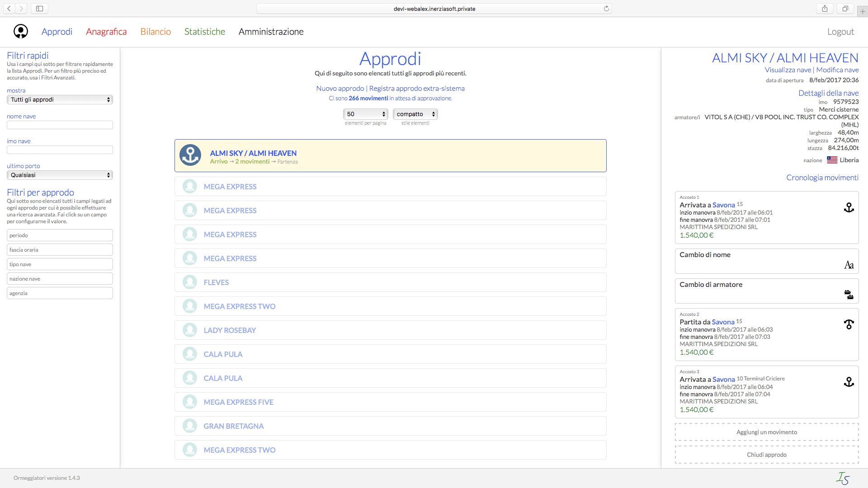Click the page reload icon in the address bar
Viewport: 868px width, 488px height.
tap(607, 8)
